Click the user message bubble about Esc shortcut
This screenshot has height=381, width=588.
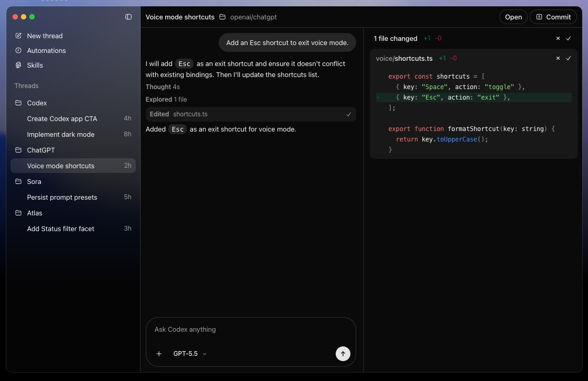pyautogui.click(x=287, y=42)
